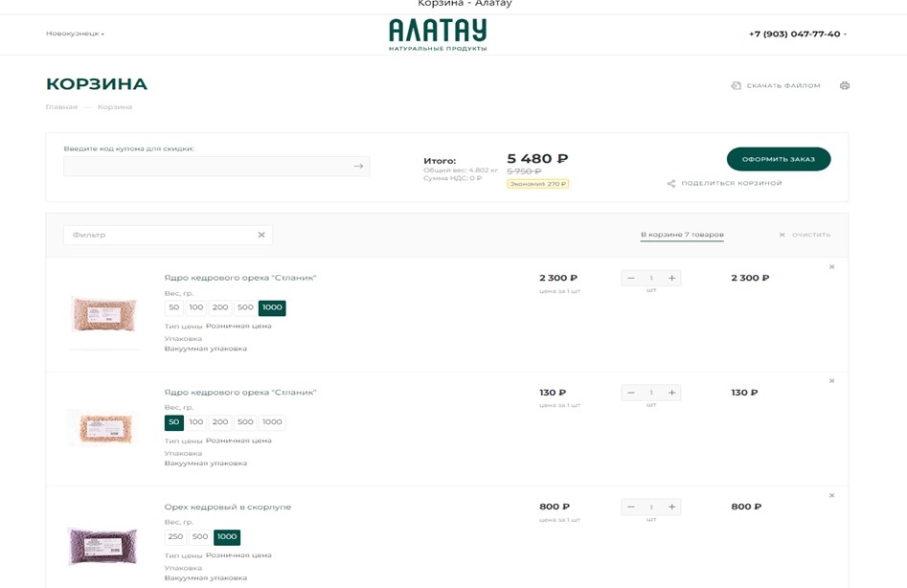Clear the filter field with X icon
The height and width of the screenshot is (588, 907).
[x=259, y=234]
